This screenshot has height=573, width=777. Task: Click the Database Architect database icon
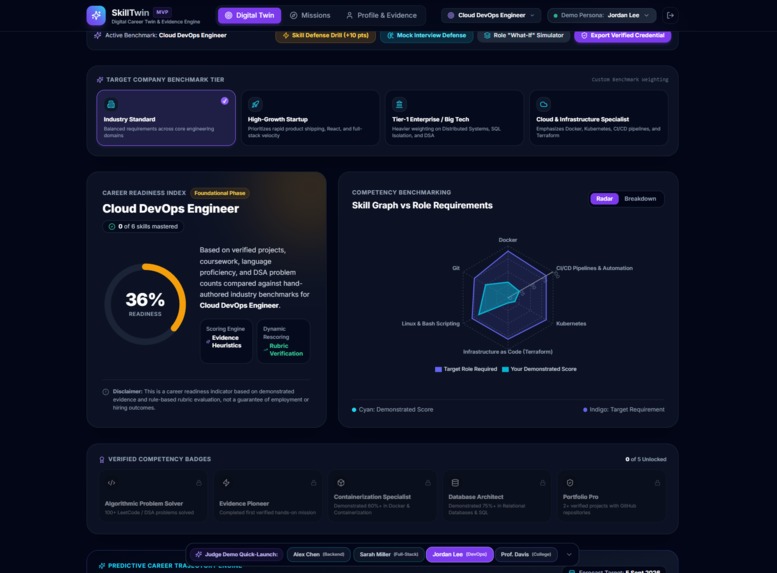(455, 483)
